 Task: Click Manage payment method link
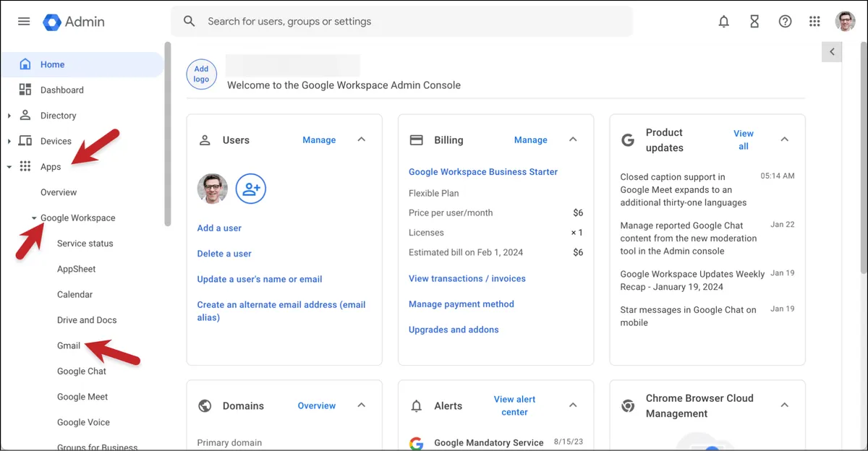click(x=461, y=304)
